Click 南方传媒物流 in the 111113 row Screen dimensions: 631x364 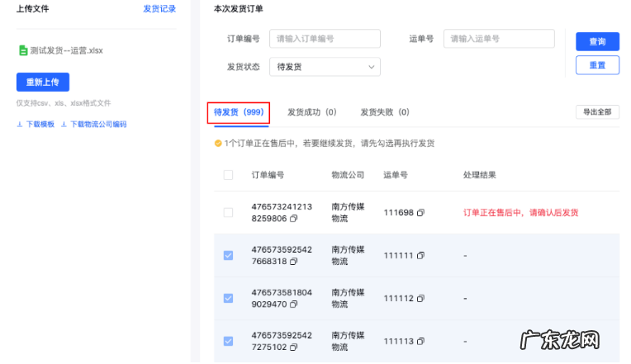click(348, 341)
